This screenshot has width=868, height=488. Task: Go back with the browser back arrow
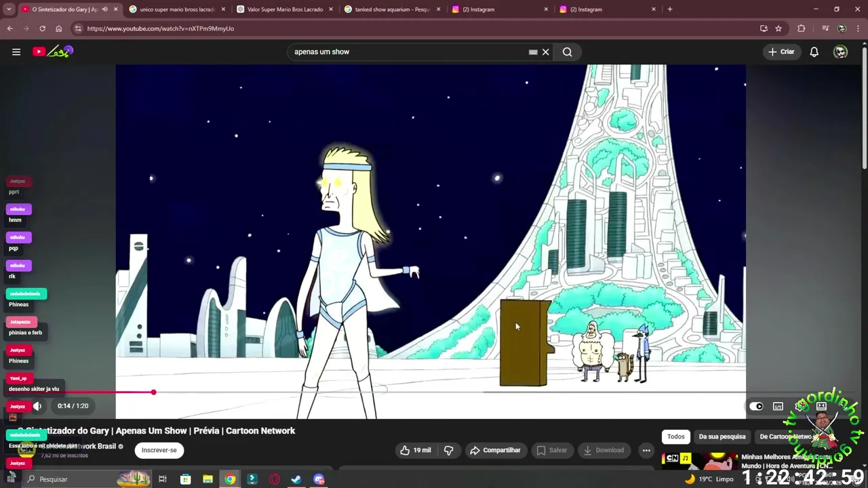tap(9, 28)
